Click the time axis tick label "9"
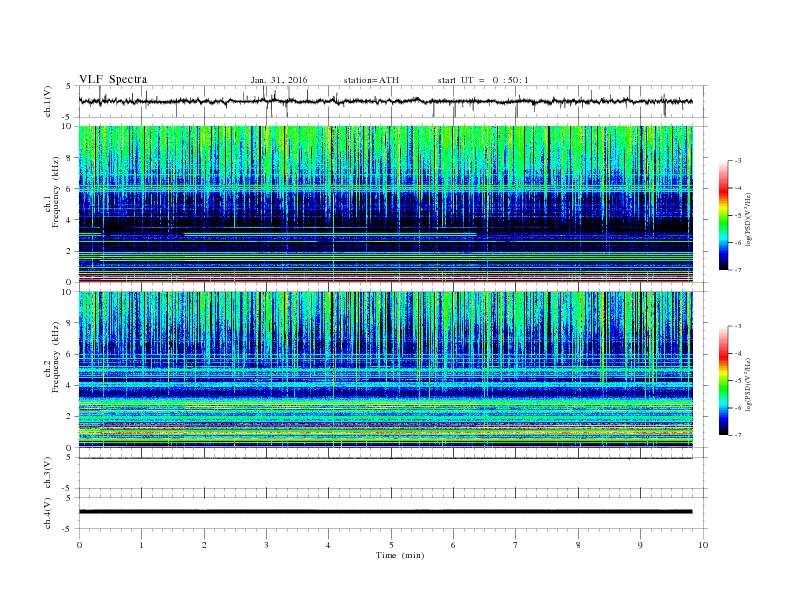This screenshot has height=612, width=792. pyautogui.click(x=640, y=545)
